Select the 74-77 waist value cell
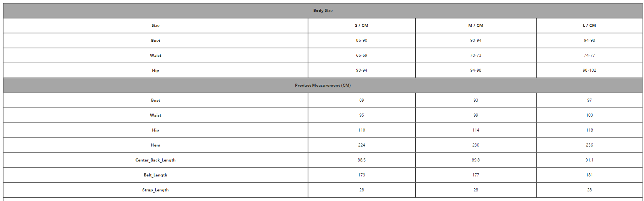 589,56
